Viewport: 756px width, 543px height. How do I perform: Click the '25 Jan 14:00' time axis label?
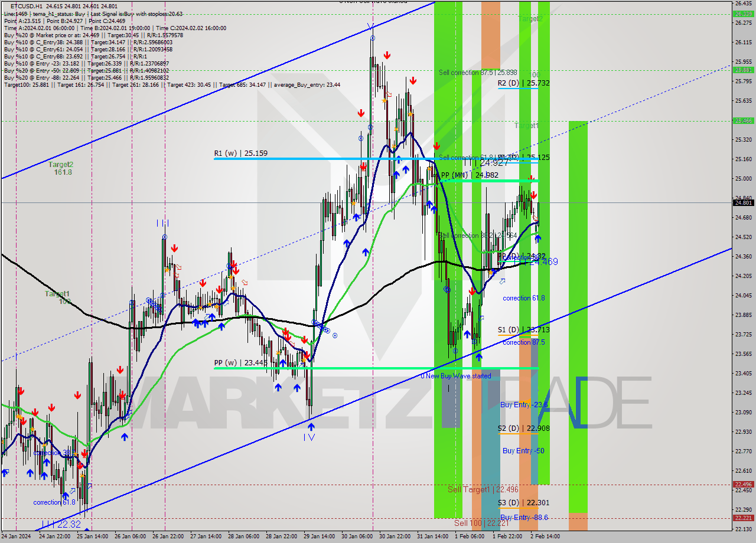(x=92, y=537)
